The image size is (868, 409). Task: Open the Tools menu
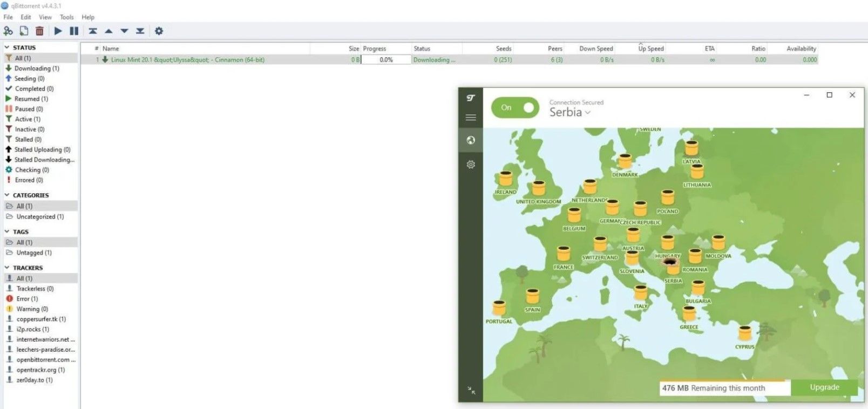pyautogui.click(x=67, y=17)
